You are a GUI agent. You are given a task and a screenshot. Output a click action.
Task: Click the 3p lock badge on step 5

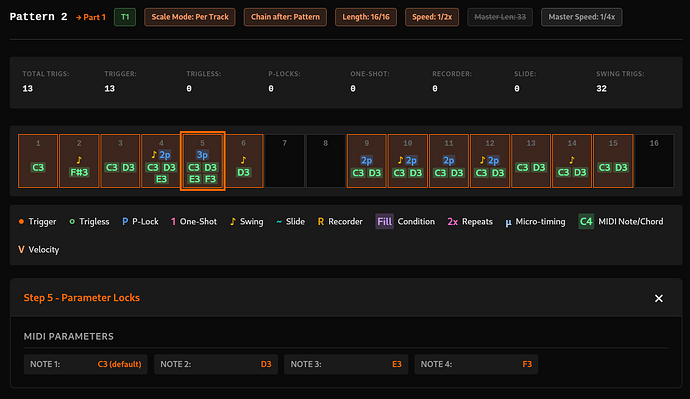[202, 155]
